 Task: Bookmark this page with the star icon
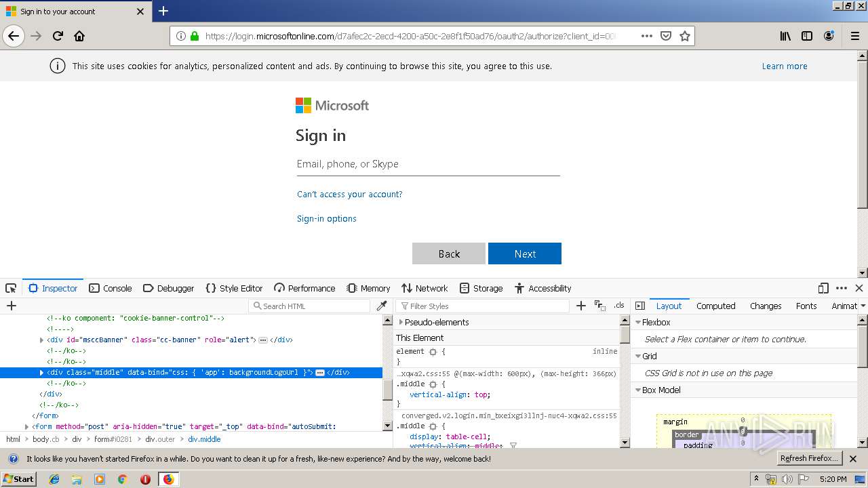685,36
